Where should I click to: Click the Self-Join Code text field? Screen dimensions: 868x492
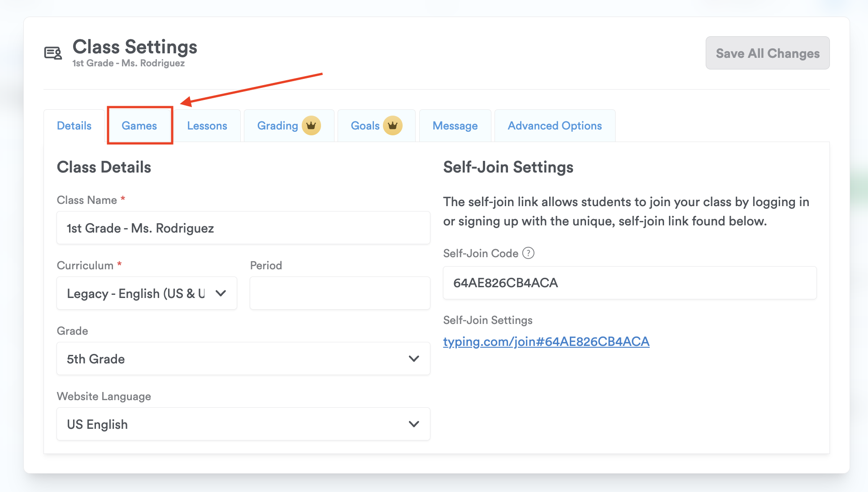point(629,283)
